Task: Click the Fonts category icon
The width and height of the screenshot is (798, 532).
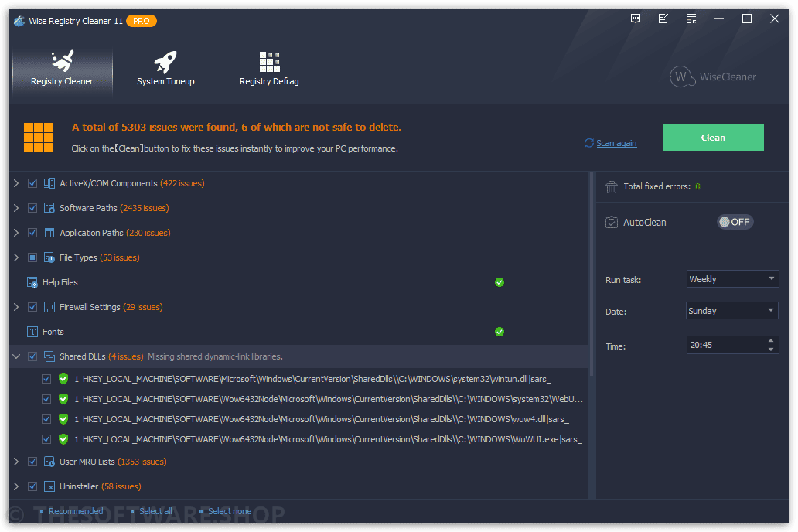Action: pyautogui.click(x=32, y=332)
